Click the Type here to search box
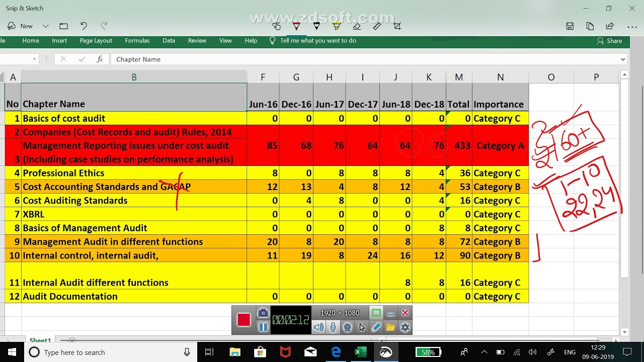Viewport: 644px width, 362px height. (x=111, y=352)
